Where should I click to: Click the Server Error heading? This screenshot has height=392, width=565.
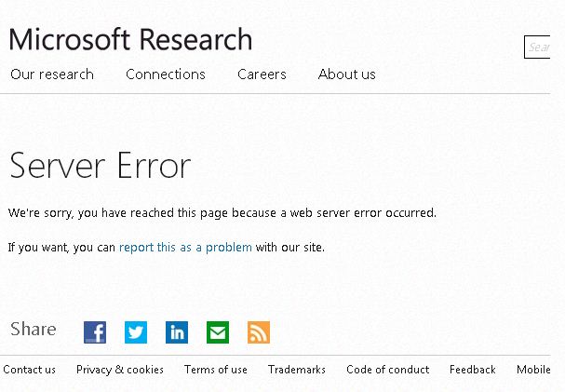(101, 166)
